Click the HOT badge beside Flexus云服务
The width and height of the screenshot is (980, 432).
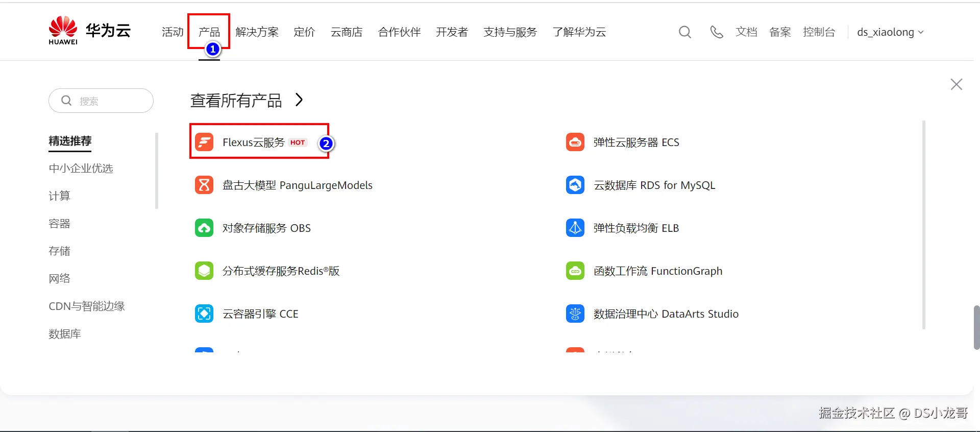[298, 142]
